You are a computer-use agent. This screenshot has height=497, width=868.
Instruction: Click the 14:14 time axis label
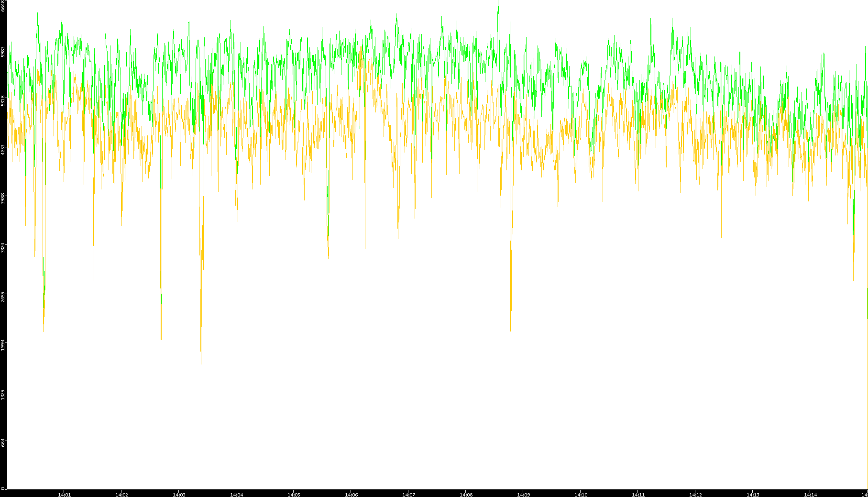tap(810, 495)
